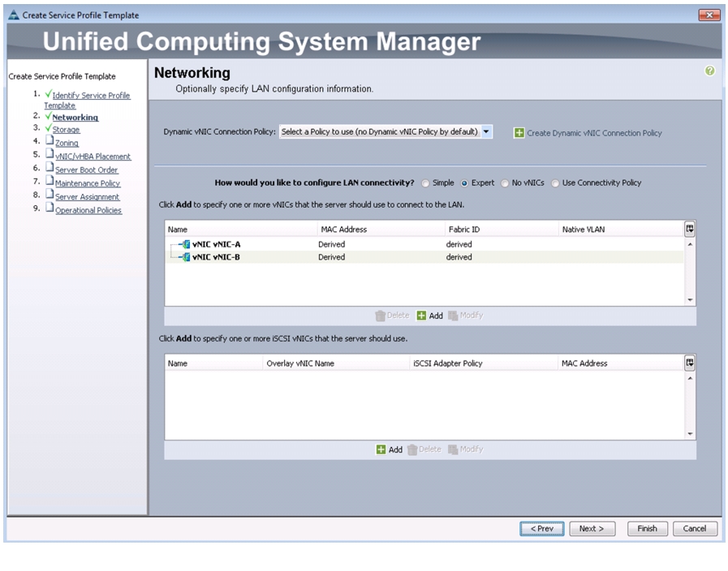The height and width of the screenshot is (571, 728).
Task: Click the Modify icon under the vNIC table
Action: point(453,316)
